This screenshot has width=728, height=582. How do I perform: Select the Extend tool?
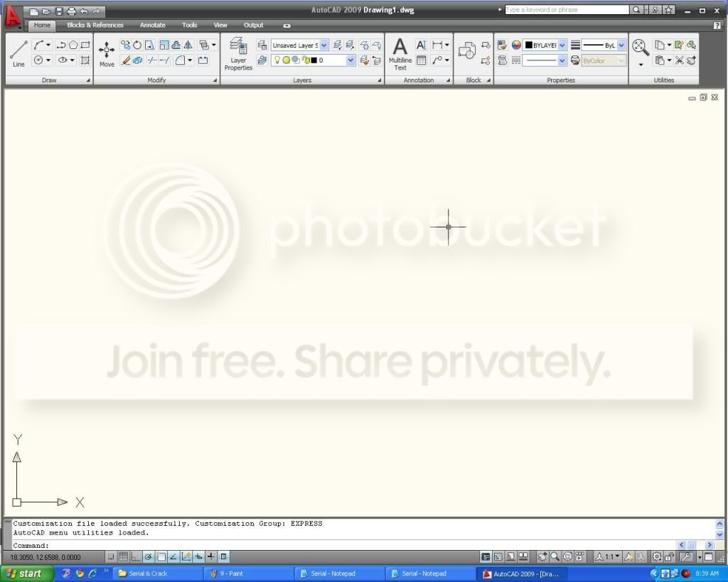pos(165,60)
